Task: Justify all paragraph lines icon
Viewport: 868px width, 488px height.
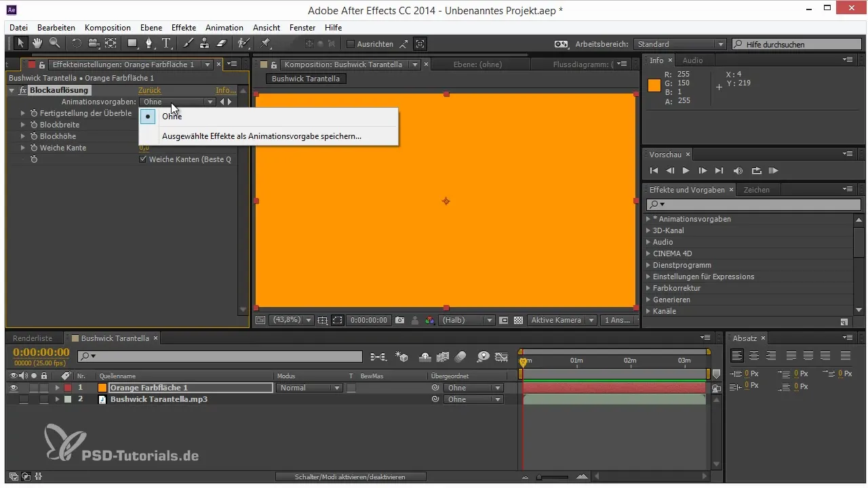Action: [845, 355]
